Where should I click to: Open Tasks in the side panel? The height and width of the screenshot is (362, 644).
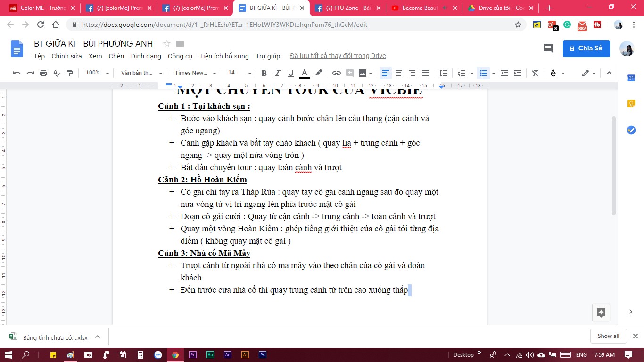(631, 130)
